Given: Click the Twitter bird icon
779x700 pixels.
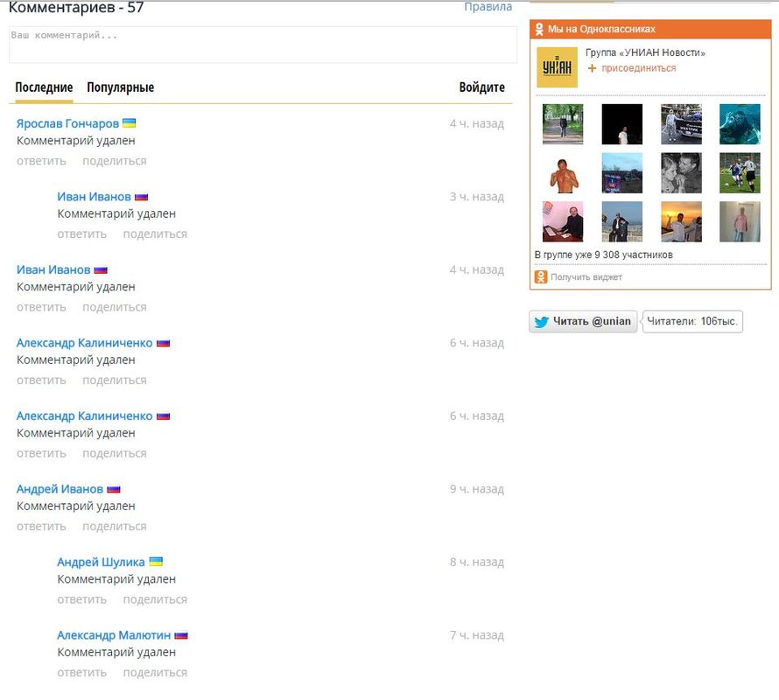Looking at the screenshot, I should 541,321.
